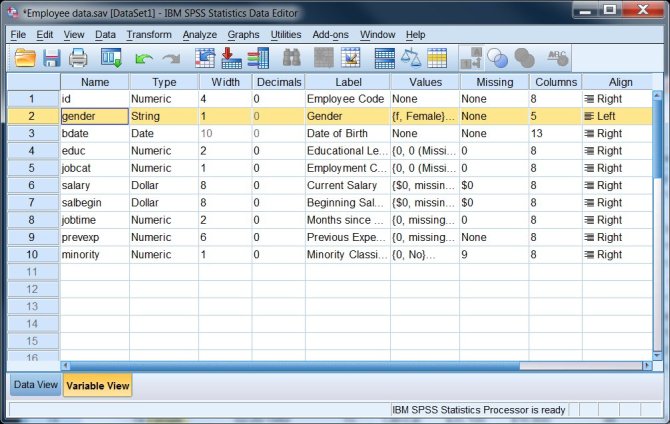Click the 'Date of Birth' label cell
670x424 pixels.
(347, 133)
